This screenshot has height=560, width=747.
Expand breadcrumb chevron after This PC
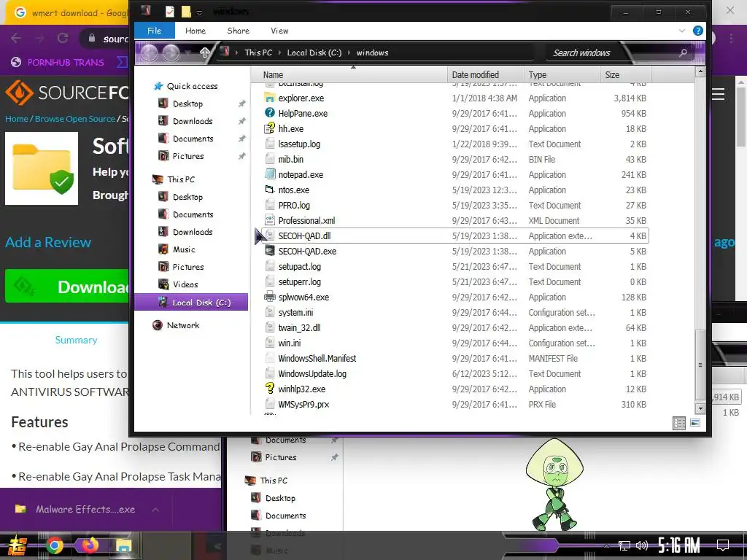[x=279, y=52]
